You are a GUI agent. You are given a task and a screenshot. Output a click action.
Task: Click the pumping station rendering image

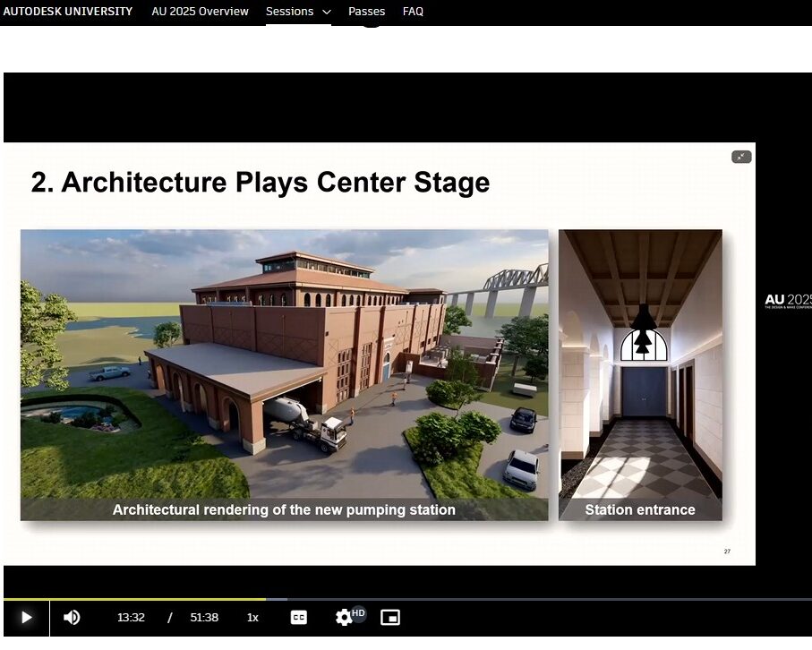[284, 367]
